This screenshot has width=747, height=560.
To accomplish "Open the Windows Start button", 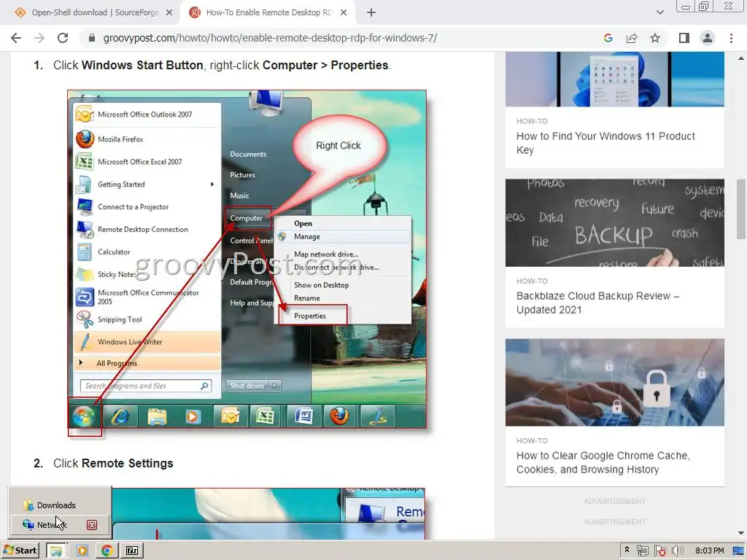I will (x=20, y=551).
